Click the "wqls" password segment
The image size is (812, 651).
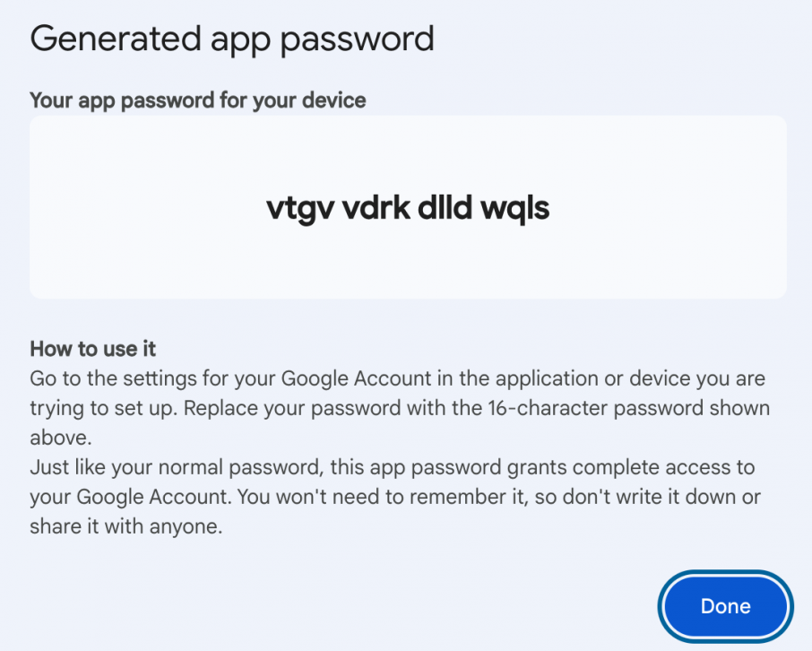pyautogui.click(x=514, y=208)
